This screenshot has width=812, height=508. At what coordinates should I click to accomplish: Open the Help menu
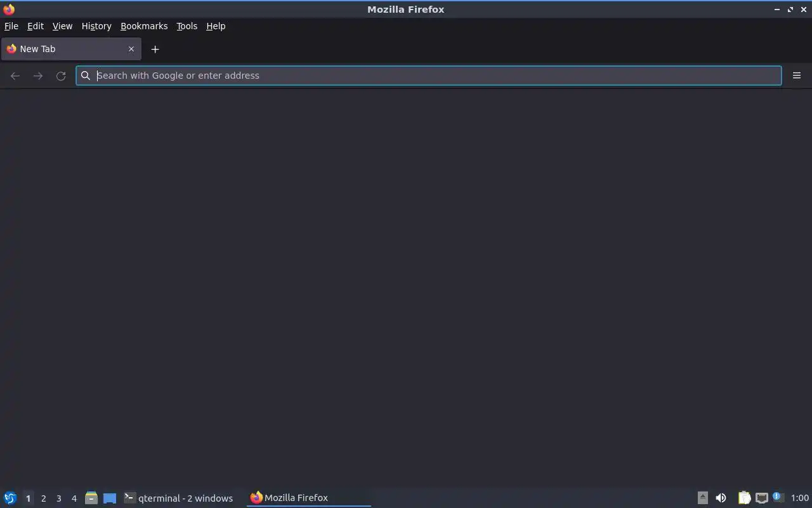pos(216,26)
